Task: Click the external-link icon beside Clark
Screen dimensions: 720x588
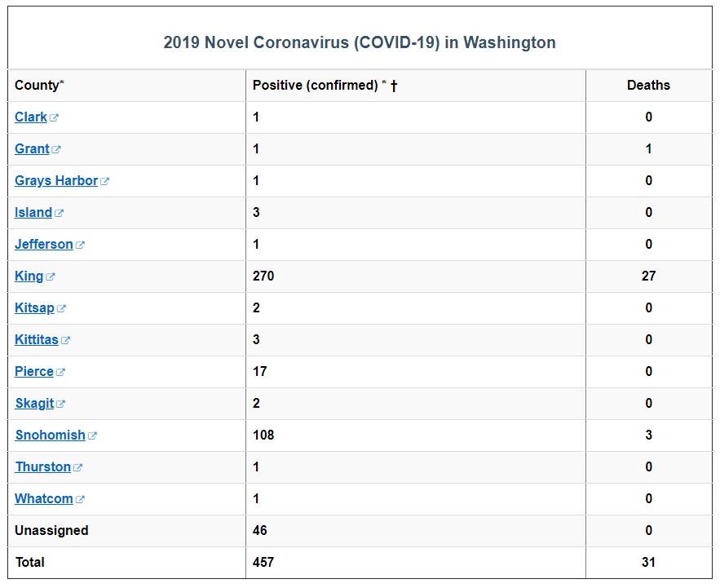Action: pos(55,117)
